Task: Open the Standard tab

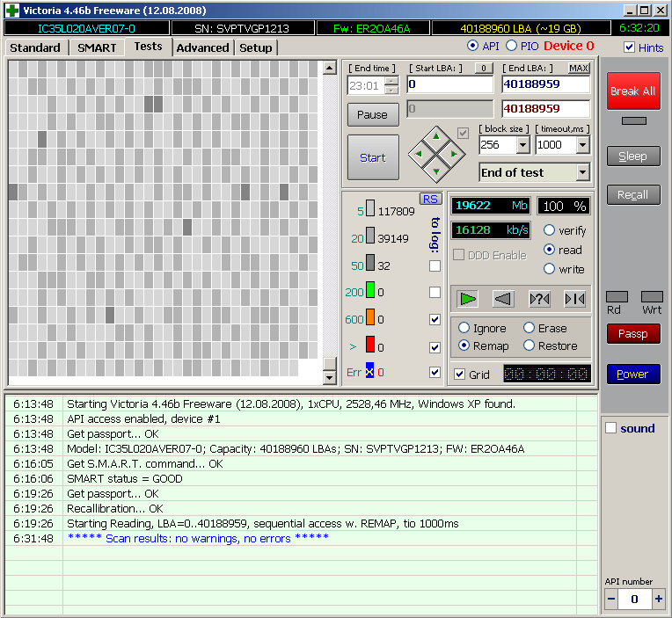Action: [35, 47]
